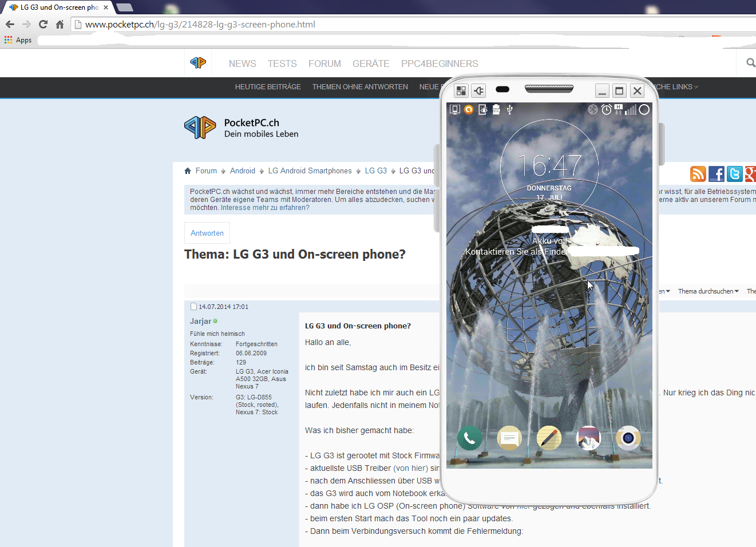
Task: Tap the 16:47 lock screen clock on the phone
Action: pos(549,166)
